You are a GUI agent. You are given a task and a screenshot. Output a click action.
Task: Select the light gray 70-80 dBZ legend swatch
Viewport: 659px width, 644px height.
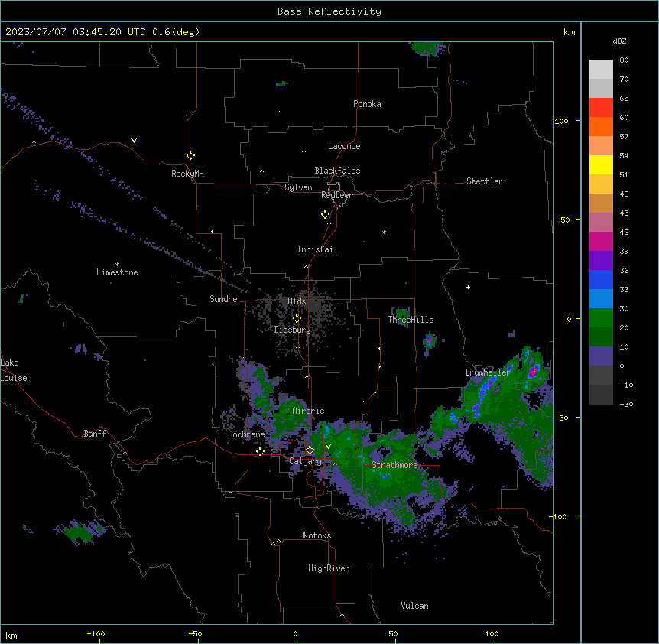[601, 70]
